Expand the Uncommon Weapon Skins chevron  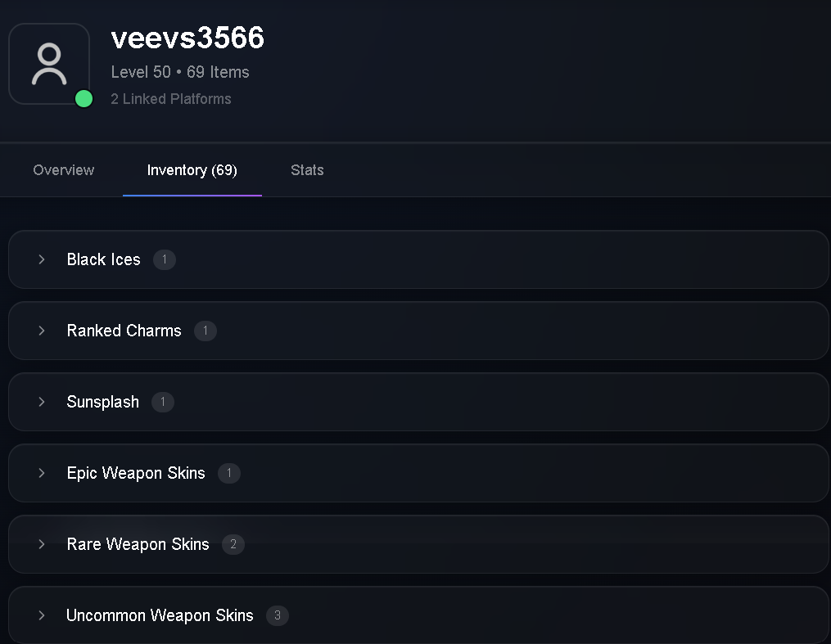tap(41, 615)
